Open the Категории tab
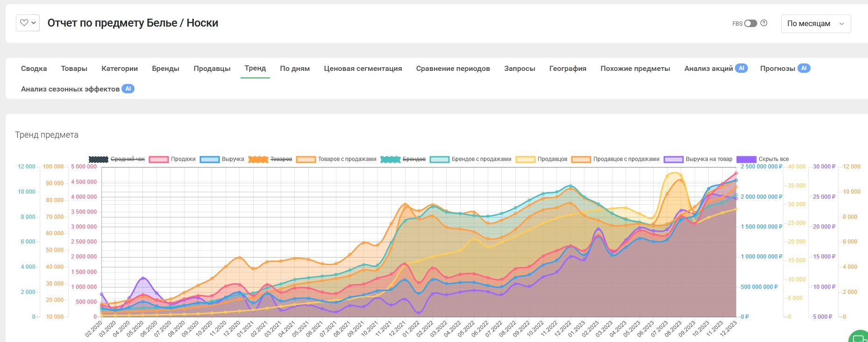 [120, 69]
